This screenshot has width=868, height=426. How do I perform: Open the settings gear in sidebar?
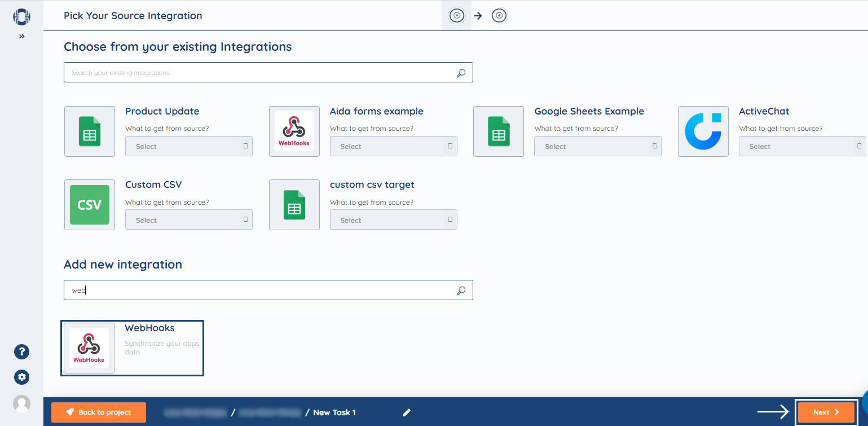coord(21,377)
